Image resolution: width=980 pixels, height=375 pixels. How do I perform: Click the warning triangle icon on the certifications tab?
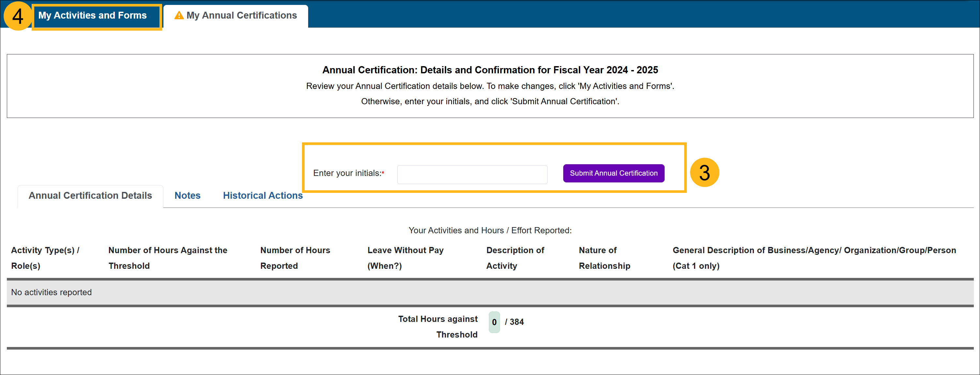tap(178, 16)
